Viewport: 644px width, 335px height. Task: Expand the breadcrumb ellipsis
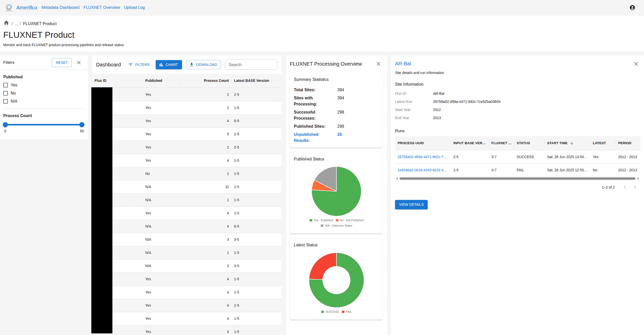[16, 23]
